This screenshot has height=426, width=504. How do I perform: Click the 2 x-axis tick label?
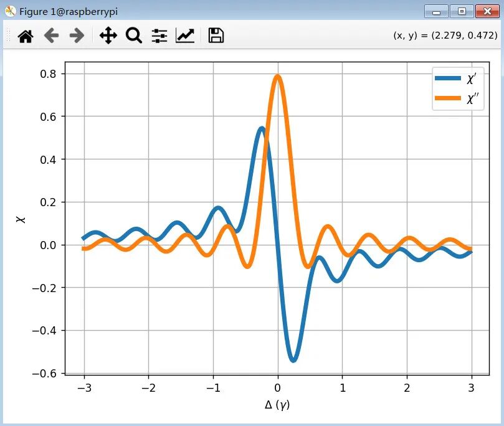coord(407,388)
